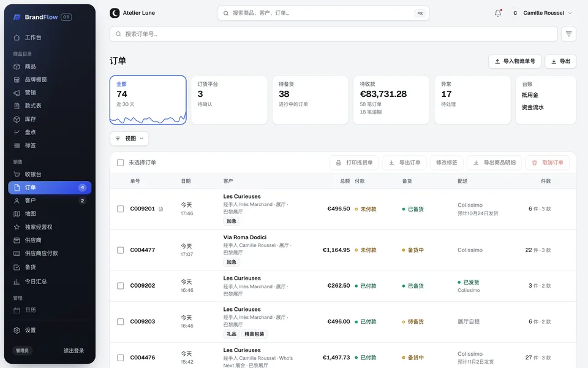Image resolution: width=588 pixels, height=368 pixels.
Task: Click the 未付款 status for C004477
Action: pyautogui.click(x=366, y=250)
